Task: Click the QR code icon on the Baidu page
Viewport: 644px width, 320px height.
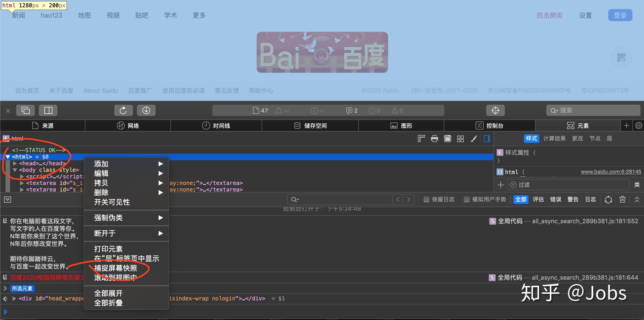Action: pos(621,57)
